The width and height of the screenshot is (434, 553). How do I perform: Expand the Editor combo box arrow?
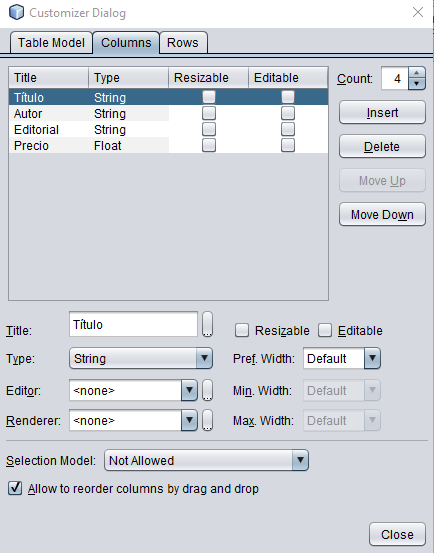pos(189,390)
